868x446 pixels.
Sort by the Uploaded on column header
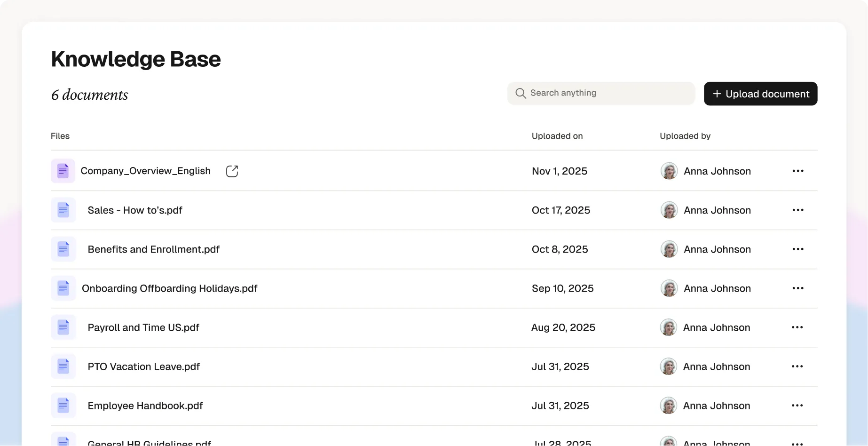557,136
